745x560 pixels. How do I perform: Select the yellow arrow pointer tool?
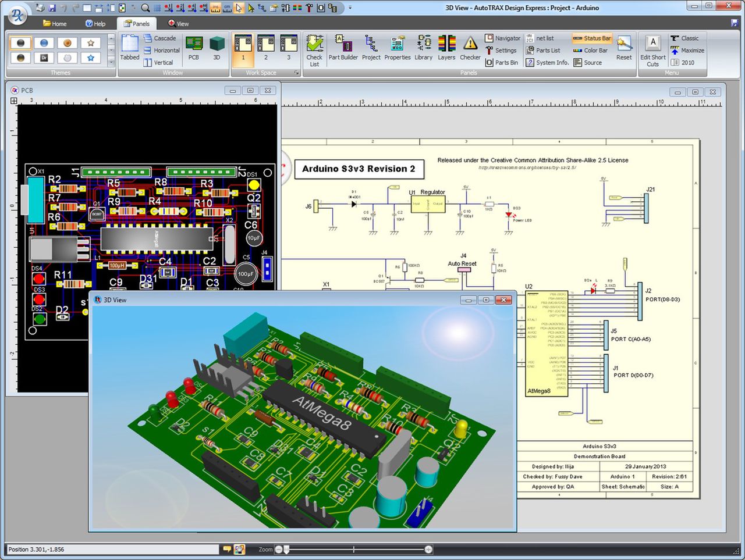tap(251, 8)
